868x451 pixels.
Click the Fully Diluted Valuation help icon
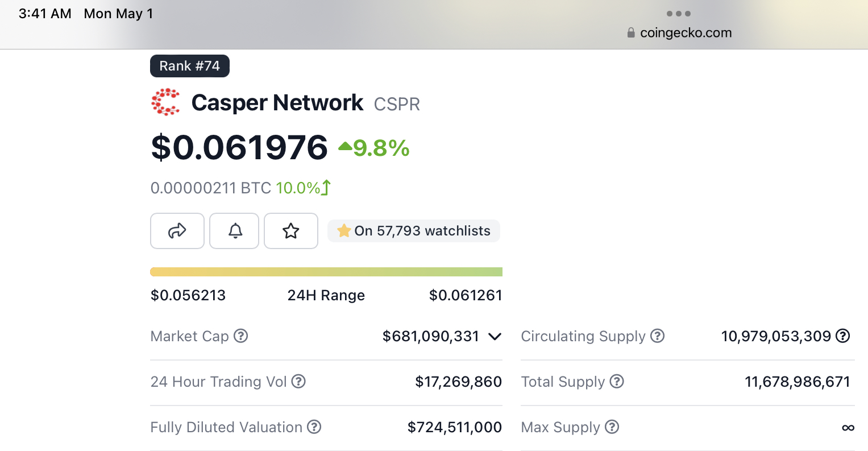314,427
